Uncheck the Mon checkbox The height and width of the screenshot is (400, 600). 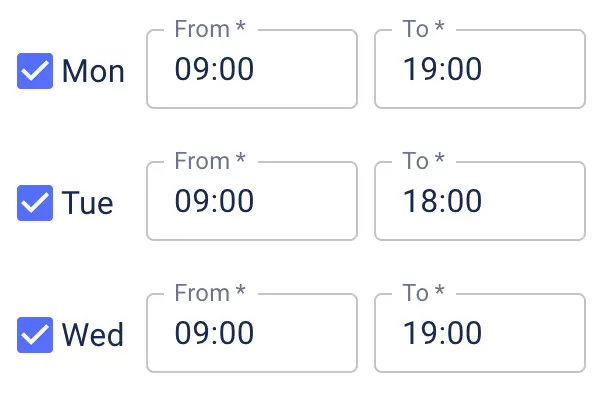pos(35,71)
